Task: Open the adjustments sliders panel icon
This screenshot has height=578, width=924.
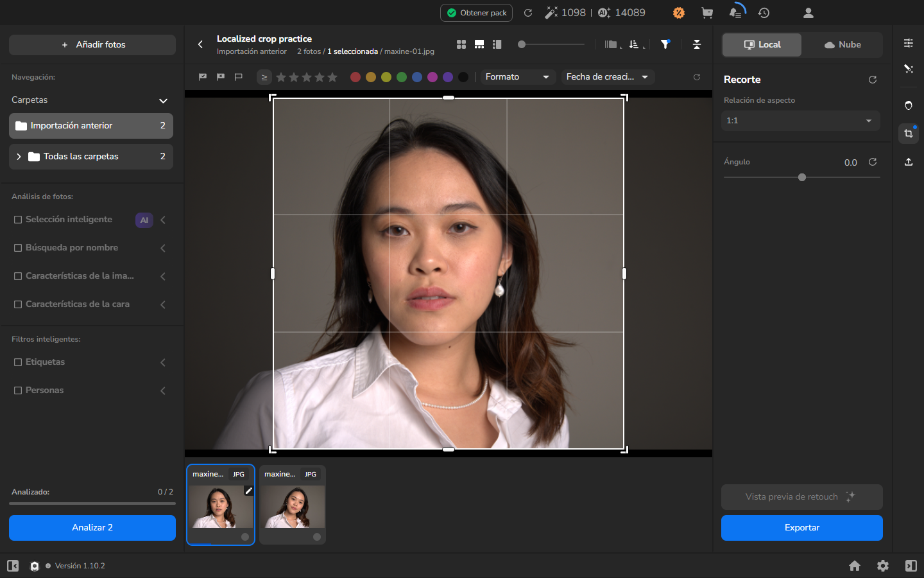Action: (909, 43)
